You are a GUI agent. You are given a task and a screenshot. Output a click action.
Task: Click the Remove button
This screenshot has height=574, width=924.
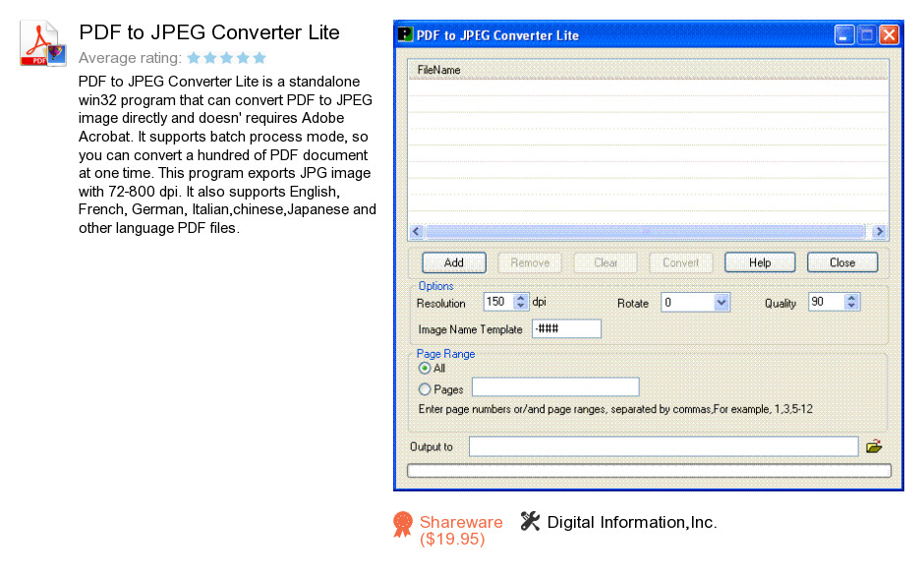[x=530, y=262]
